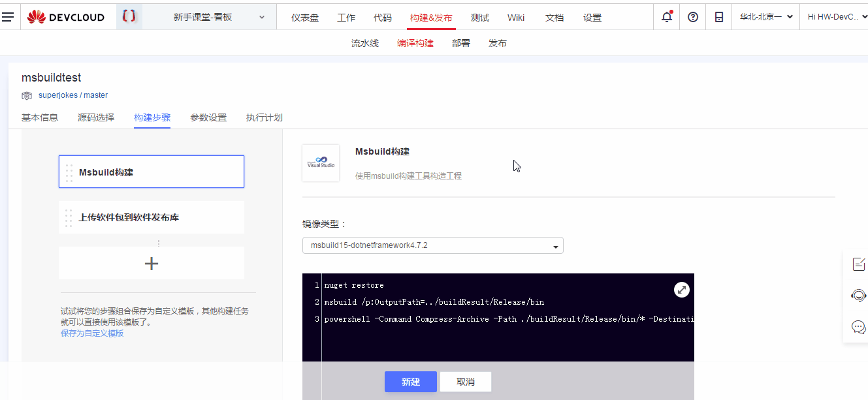Open the help icon in top bar
Viewport: 868px width, 400px height.
(x=692, y=16)
